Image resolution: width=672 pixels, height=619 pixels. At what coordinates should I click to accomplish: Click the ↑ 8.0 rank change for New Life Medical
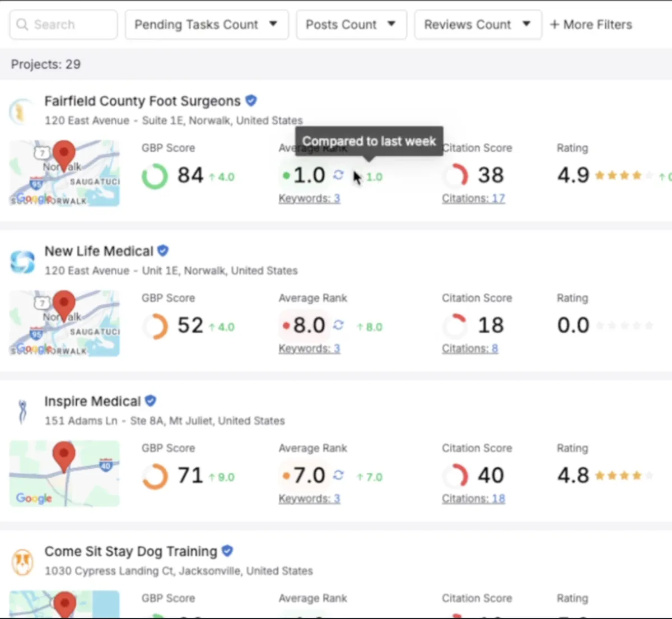pos(370,327)
